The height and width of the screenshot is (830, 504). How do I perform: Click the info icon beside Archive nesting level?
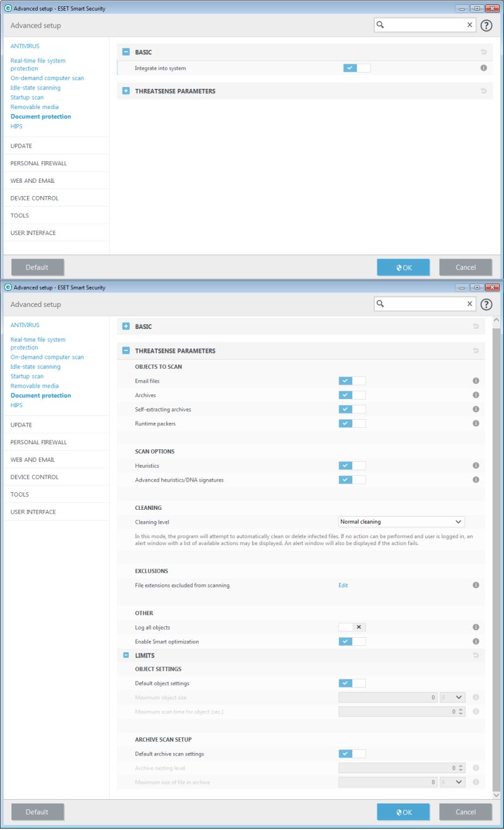tap(476, 768)
